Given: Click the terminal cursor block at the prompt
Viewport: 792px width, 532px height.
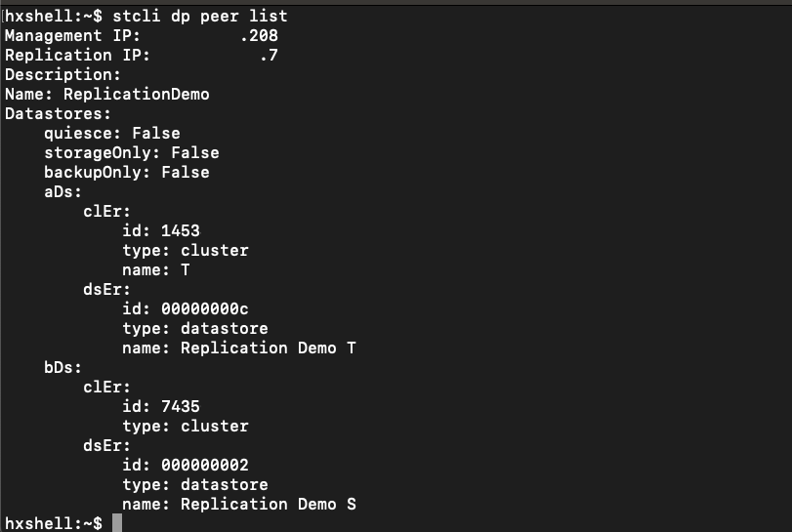Looking at the screenshot, I should [x=116, y=523].
